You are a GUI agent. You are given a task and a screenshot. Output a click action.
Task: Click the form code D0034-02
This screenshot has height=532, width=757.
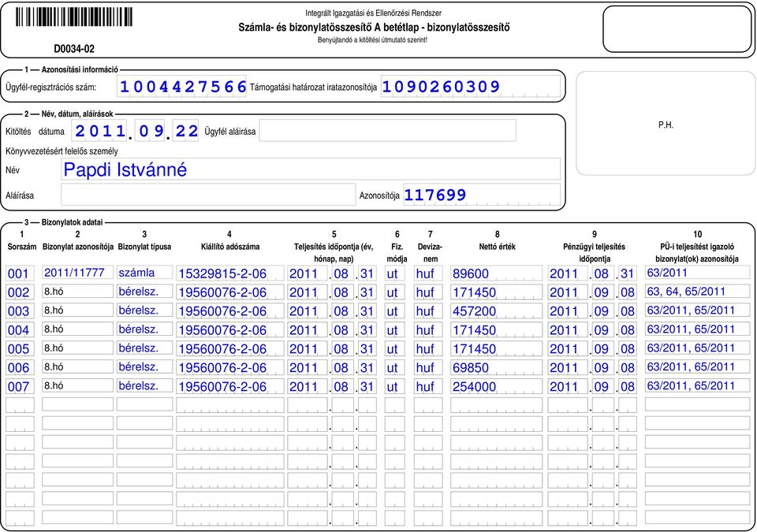pyautogui.click(x=74, y=49)
